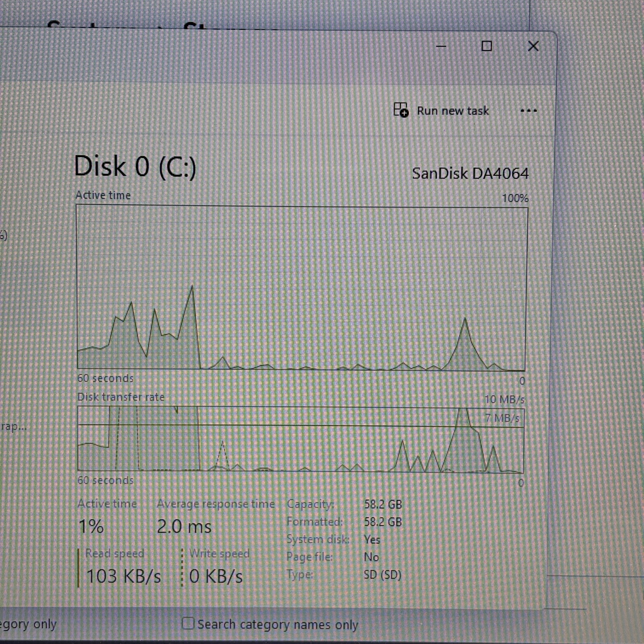Select the Disk 0 (C:) heading
This screenshot has width=644, height=644.
[x=135, y=167]
